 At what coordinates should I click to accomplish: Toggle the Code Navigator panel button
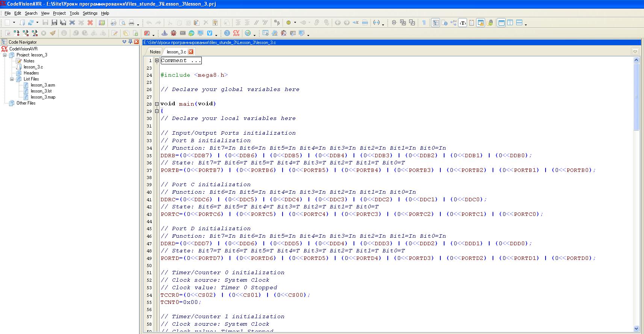pos(435,23)
